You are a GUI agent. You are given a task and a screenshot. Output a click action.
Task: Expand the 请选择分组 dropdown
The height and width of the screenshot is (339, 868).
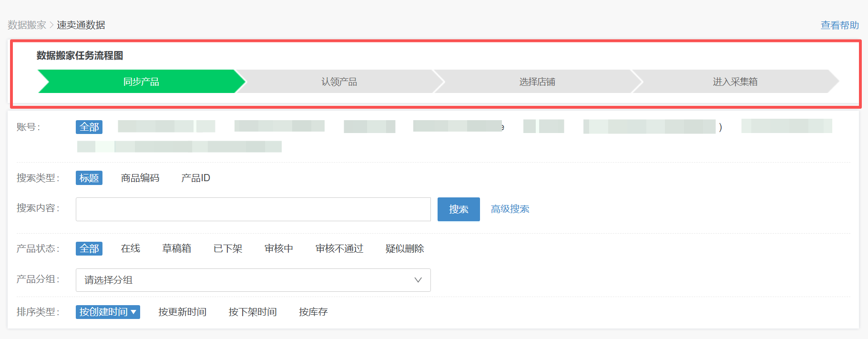tap(253, 280)
